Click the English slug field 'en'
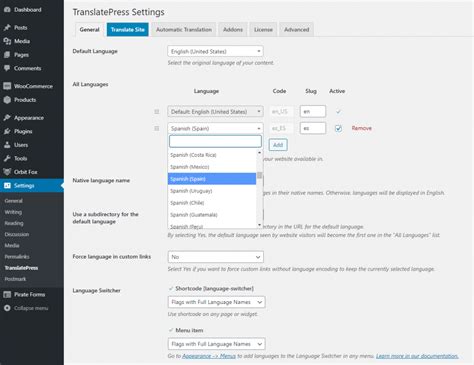The width and height of the screenshot is (474, 365). tap(313, 111)
